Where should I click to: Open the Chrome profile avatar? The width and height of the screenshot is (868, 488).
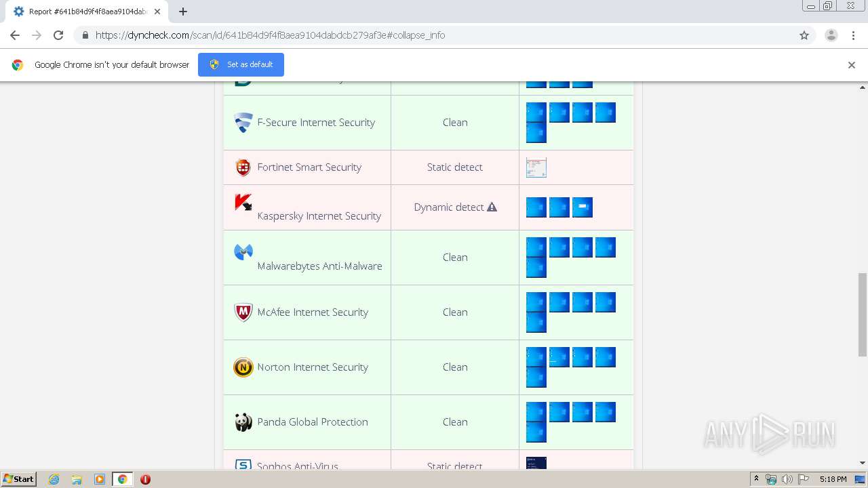831,35
